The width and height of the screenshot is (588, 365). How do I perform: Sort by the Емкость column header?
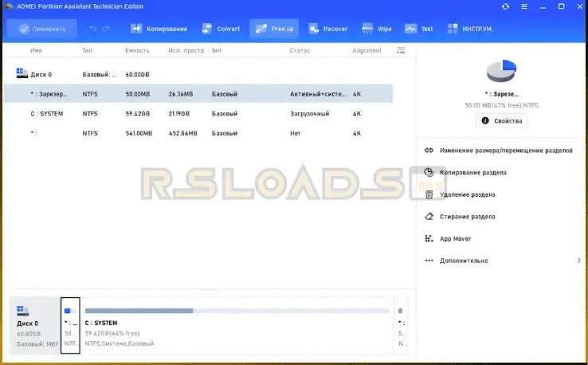tap(137, 50)
